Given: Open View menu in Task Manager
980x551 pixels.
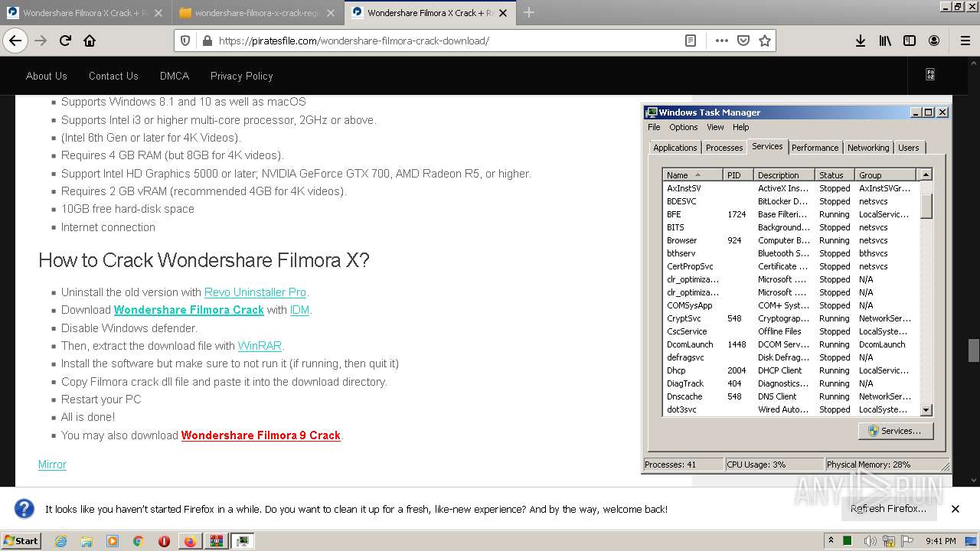Looking at the screenshot, I should tap(715, 127).
